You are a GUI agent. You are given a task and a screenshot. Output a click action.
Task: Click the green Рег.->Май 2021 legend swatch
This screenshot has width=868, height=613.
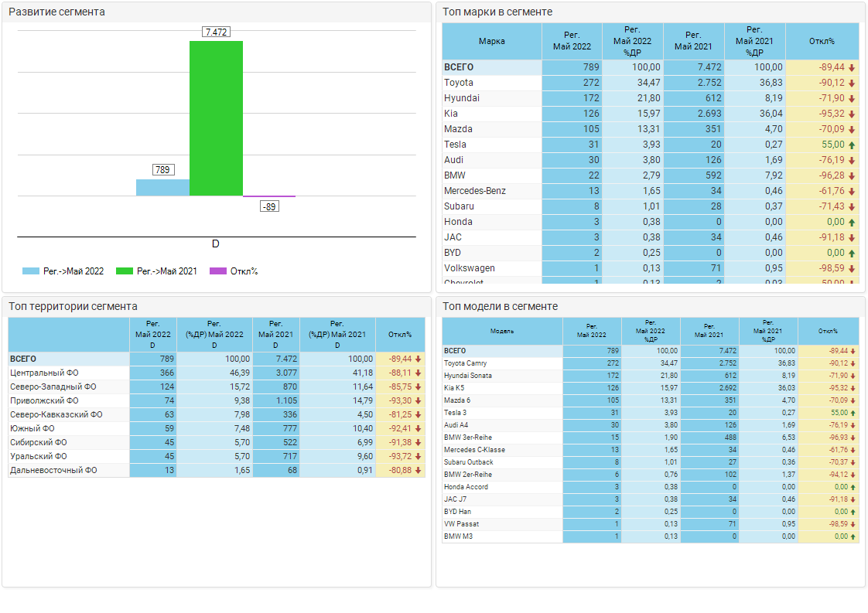(x=124, y=271)
